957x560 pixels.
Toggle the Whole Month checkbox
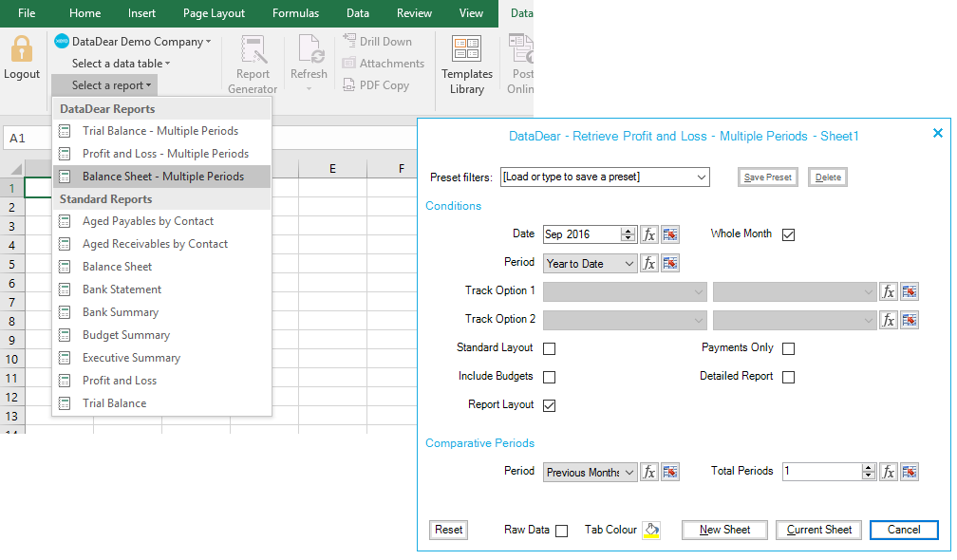click(x=789, y=234)
